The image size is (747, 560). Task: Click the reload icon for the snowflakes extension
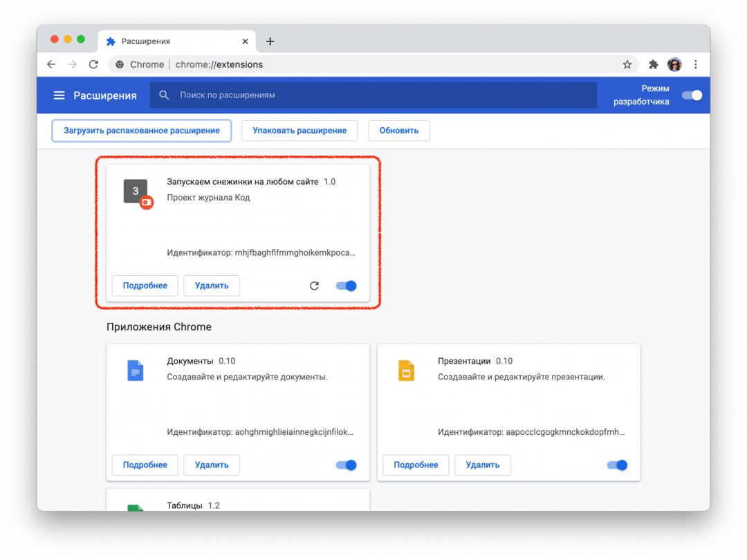click(313, 285)
